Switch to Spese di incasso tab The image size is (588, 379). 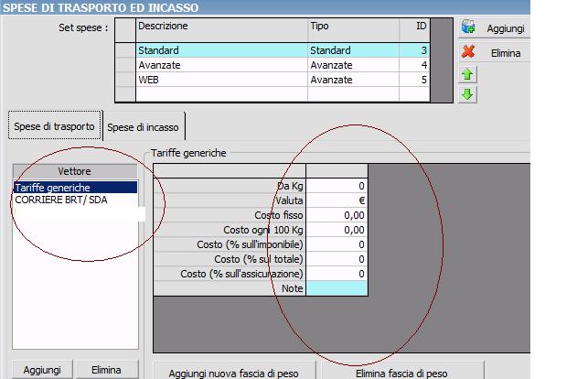(143, 127)
